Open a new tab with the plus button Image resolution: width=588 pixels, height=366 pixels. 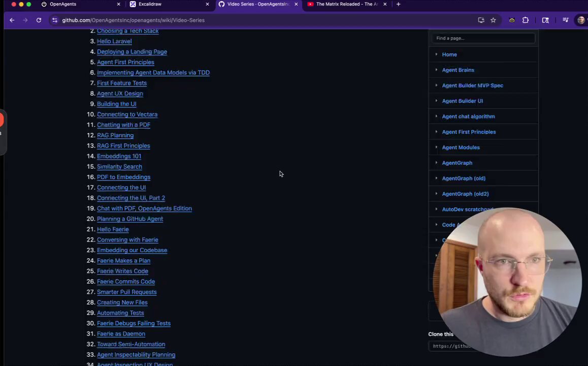coord(398,4)
